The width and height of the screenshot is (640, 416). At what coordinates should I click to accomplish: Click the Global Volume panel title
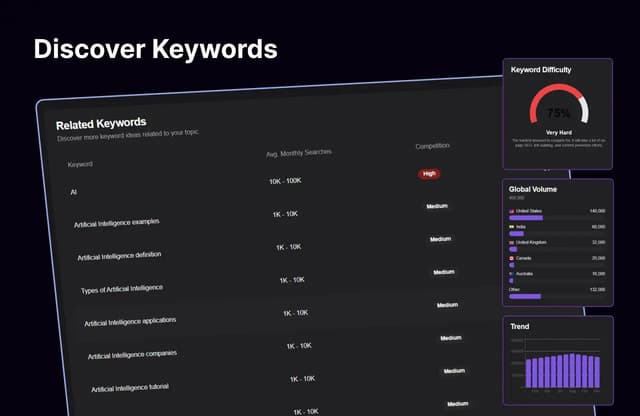tap(533, 189)
